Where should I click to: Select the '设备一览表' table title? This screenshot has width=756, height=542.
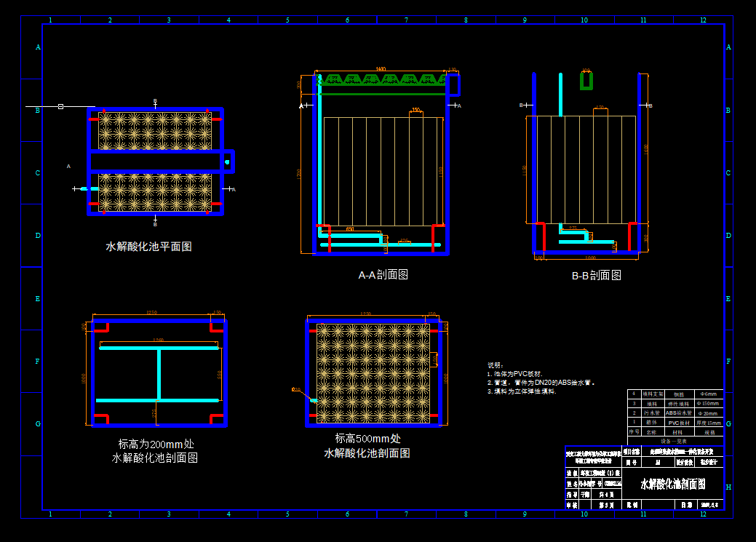[674, 441]
